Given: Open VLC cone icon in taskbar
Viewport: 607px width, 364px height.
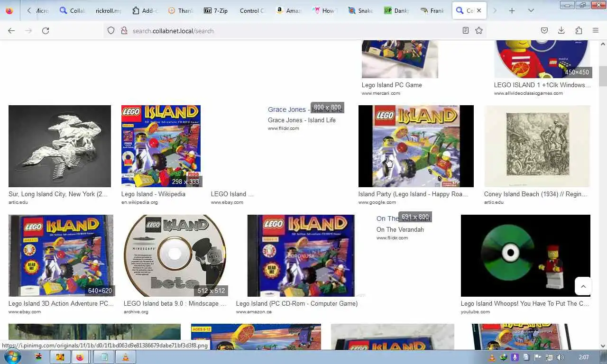Looking at the screenshot, I should pyautogui.click(x=125, y=357).
